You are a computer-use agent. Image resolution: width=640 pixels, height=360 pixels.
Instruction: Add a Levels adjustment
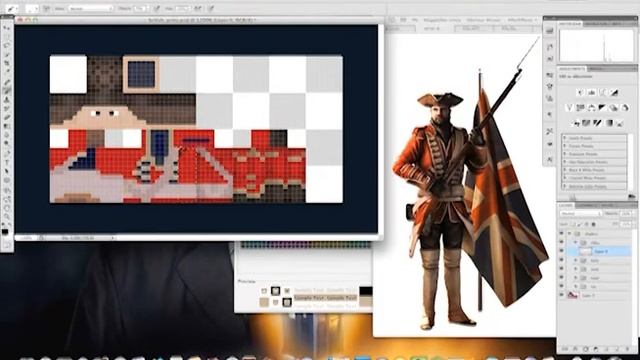click(x=592, y=93)
